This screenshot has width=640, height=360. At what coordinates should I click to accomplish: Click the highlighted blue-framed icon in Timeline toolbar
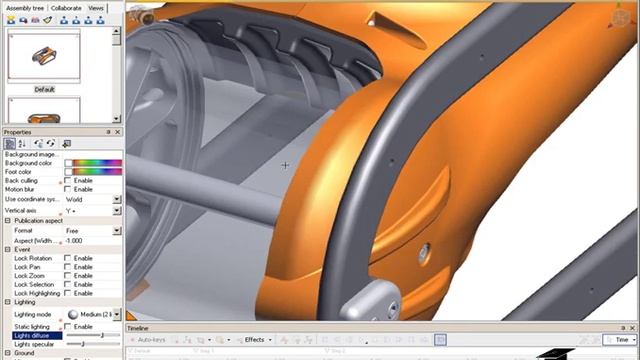(440, 340)
